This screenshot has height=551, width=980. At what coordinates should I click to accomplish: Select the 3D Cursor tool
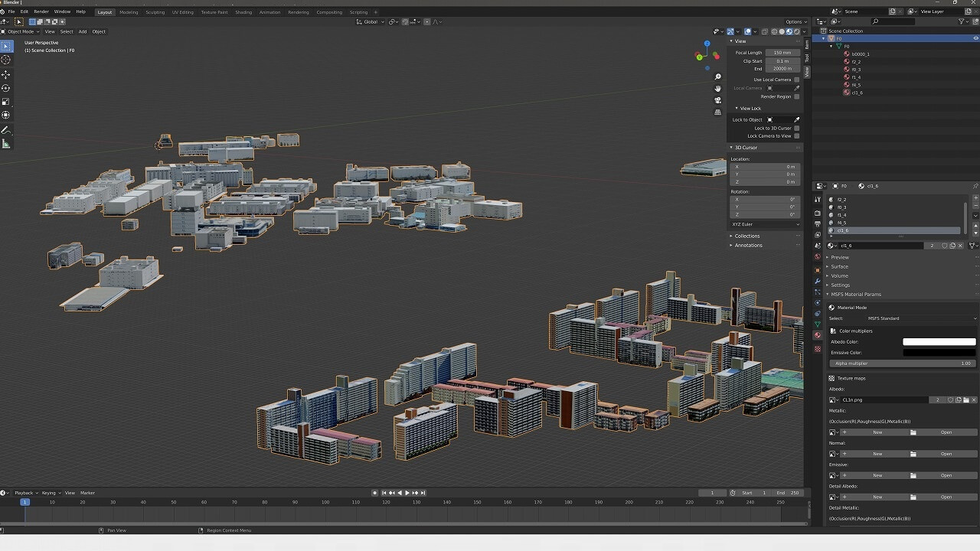click(x=6, y=60)
